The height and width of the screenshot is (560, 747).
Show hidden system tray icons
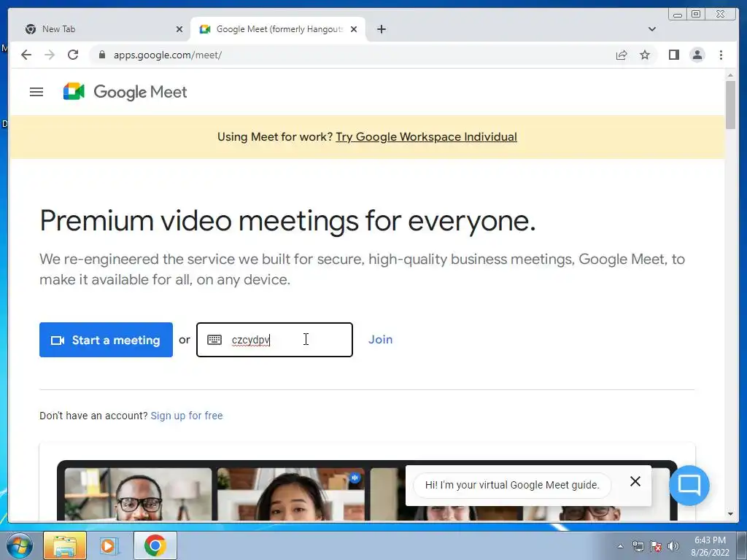click(x=620, y=546)
